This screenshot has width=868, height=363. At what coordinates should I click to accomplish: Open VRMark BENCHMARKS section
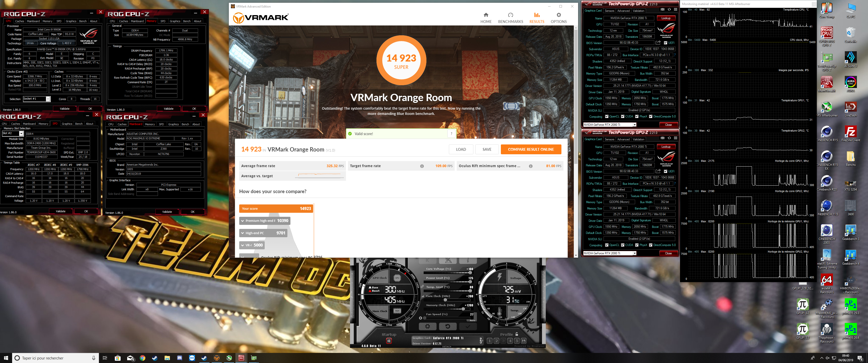pyautogui.click(x=510, y=18)
